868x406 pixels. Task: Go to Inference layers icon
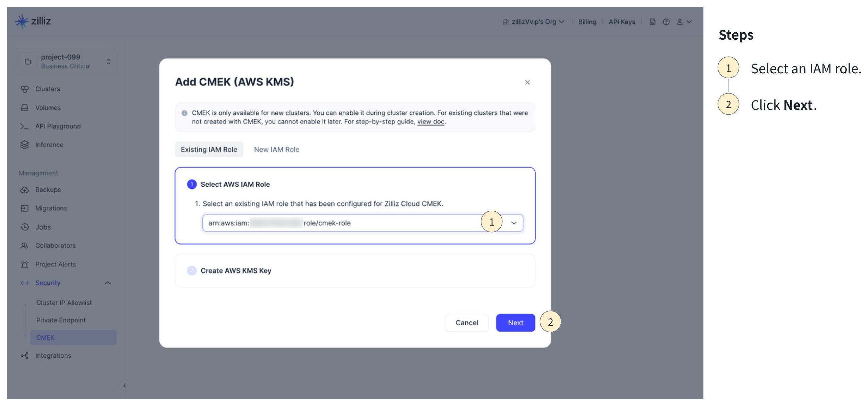[24, 145]
